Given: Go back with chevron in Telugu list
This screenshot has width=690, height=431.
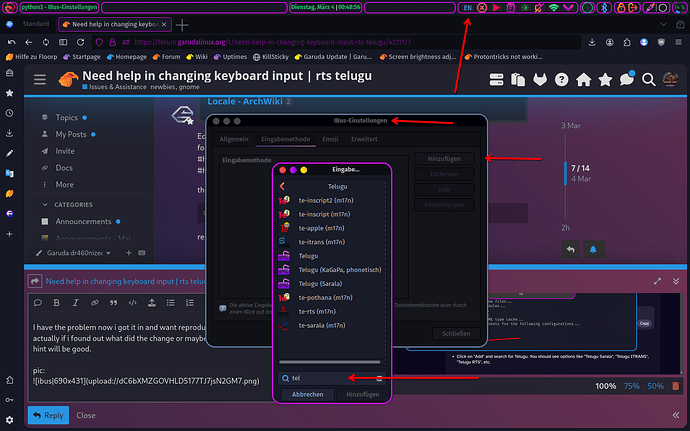Looking at the screenshot, I should pyautogui.click(x=282, y=186).
